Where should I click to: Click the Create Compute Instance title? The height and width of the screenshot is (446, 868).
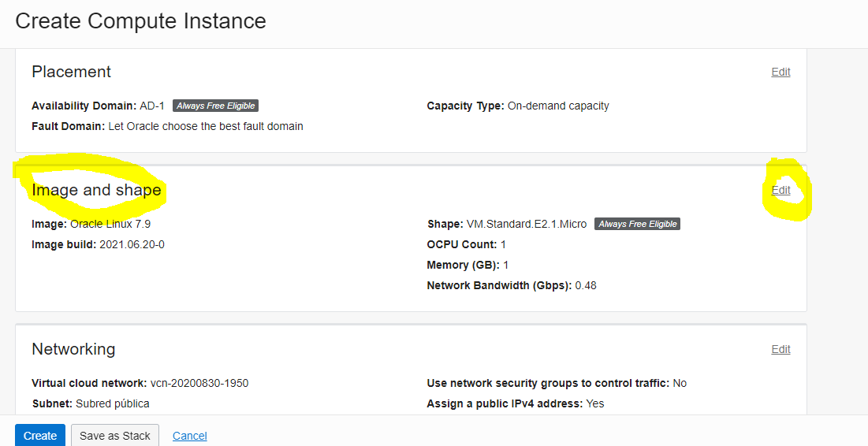140,20
